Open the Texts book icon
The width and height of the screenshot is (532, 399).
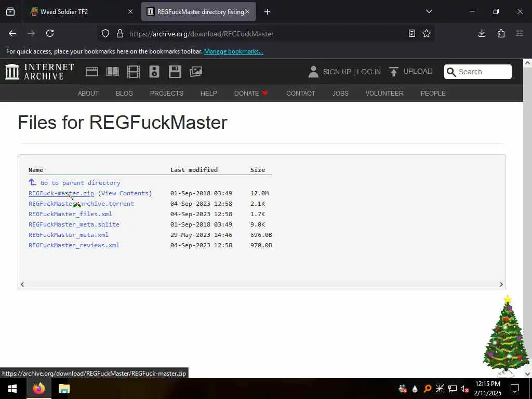pyautogui.click(x=113, y=72)
